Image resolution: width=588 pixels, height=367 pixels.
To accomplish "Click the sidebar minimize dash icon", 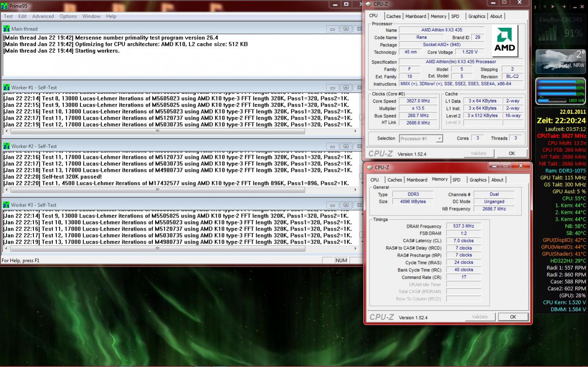I will click(575, 7).
